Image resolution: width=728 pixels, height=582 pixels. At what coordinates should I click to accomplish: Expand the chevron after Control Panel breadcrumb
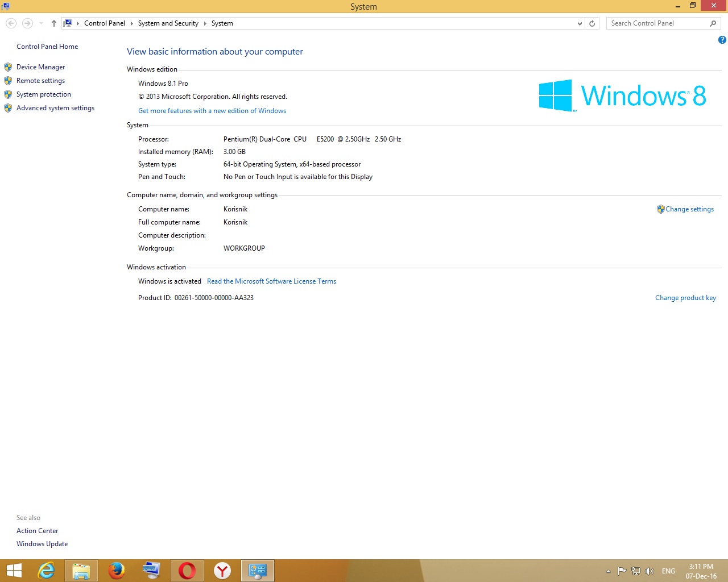[x=131, y=23]
